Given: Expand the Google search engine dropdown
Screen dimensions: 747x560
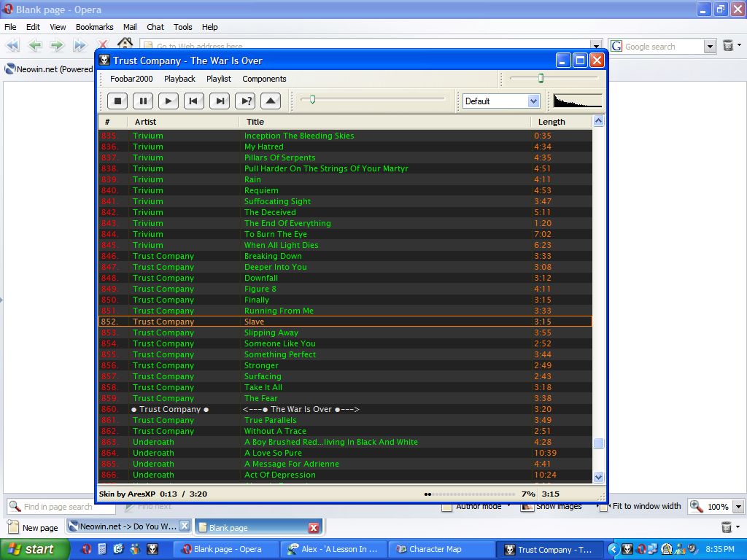Looking at the screenshot, I should (710, 47).
